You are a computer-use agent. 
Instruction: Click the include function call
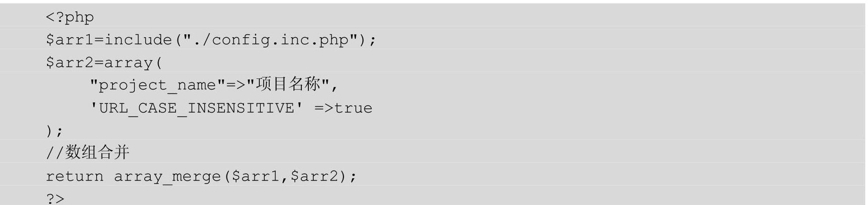tap(138, 40)
